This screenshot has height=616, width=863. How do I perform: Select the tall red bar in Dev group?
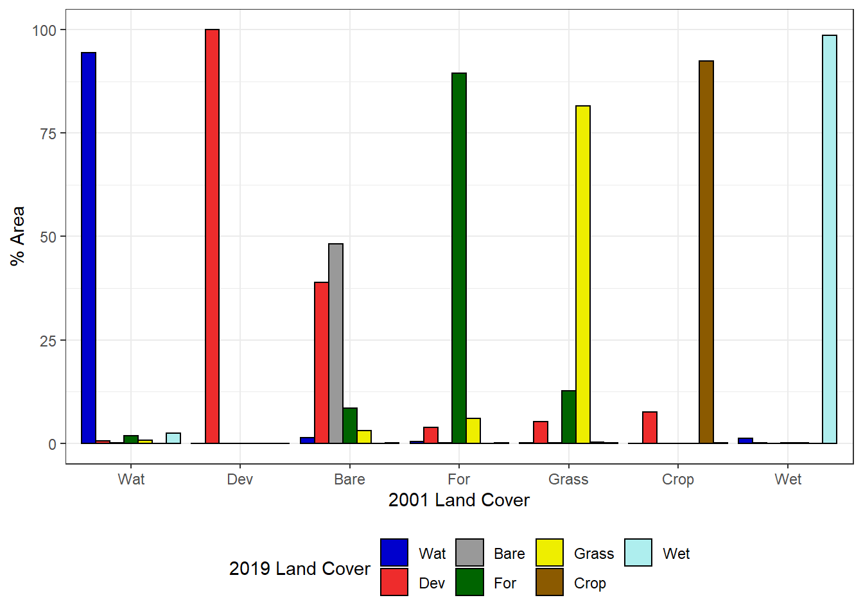click(212, 236)
